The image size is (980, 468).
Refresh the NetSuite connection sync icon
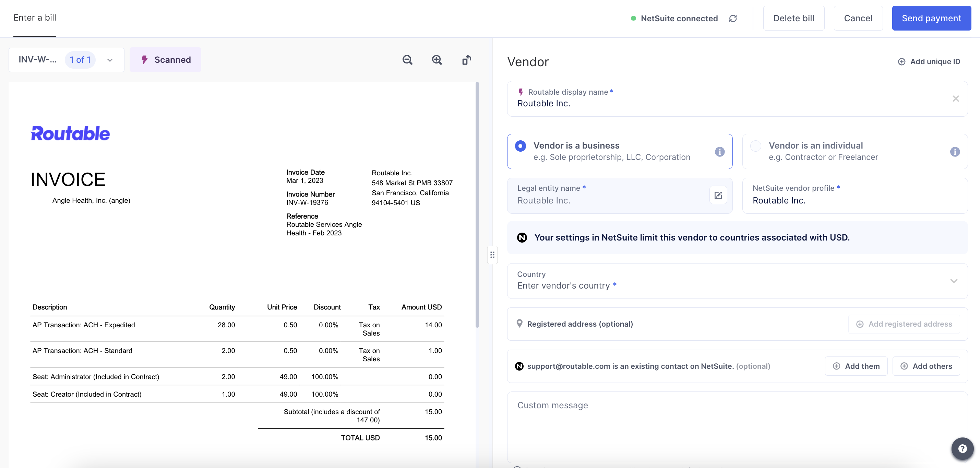(733, 18)
